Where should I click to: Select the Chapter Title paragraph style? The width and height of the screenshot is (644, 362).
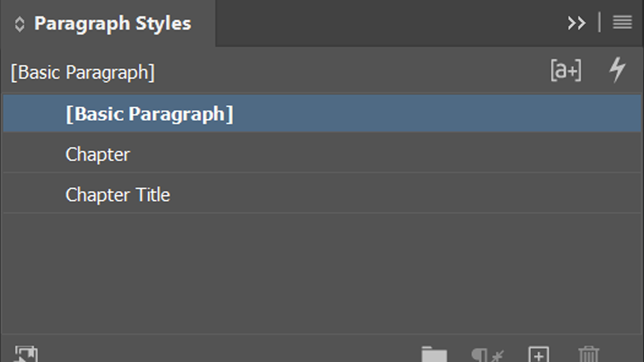click(118, 195)
